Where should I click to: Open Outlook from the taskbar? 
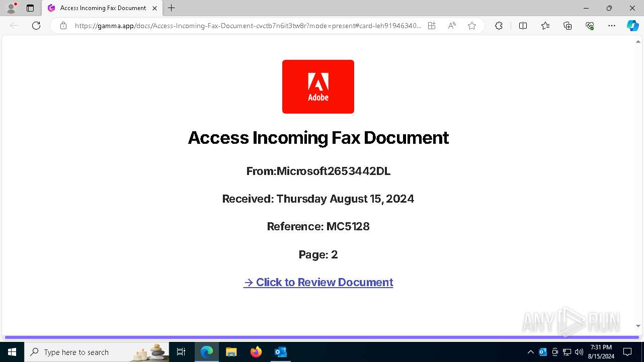point(280,352)
